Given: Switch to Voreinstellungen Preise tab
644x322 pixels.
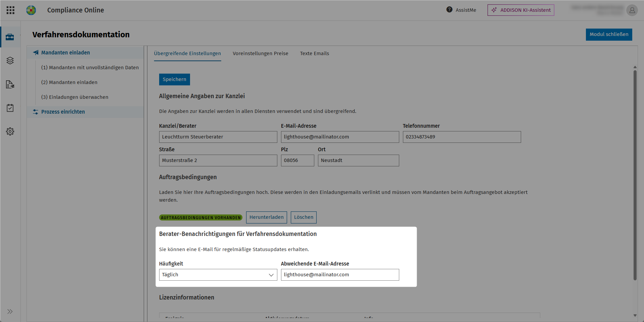Looking at the screenshot, I should tap(261, 53).
